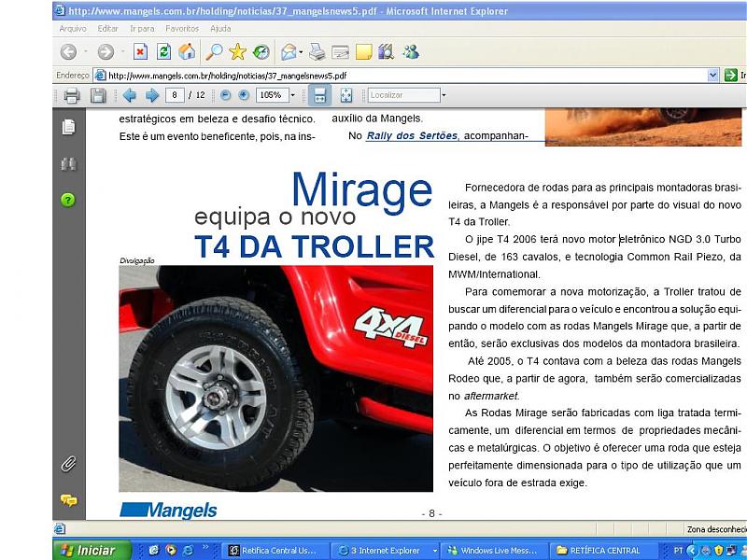
Task: Open the green Help question icon
Action: [68, 200]
